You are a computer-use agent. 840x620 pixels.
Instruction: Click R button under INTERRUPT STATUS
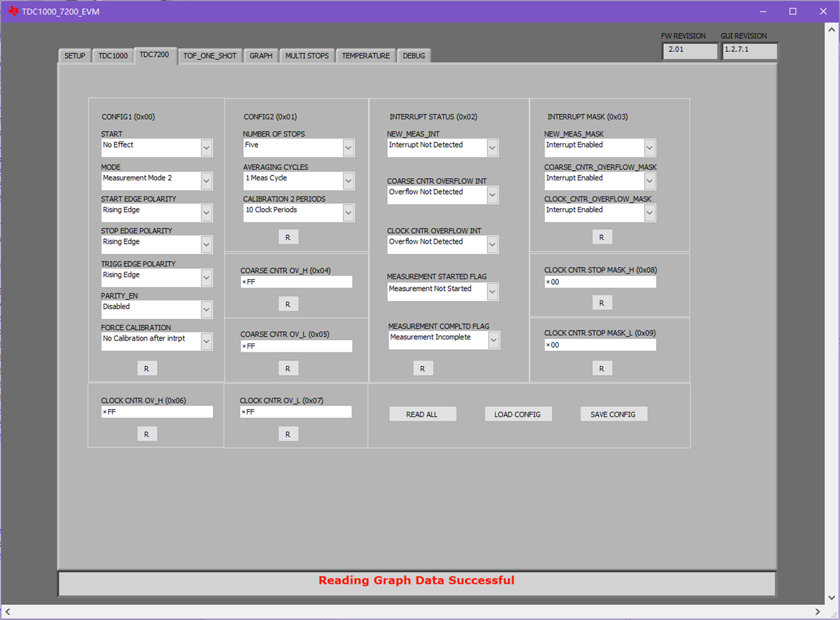423,368
